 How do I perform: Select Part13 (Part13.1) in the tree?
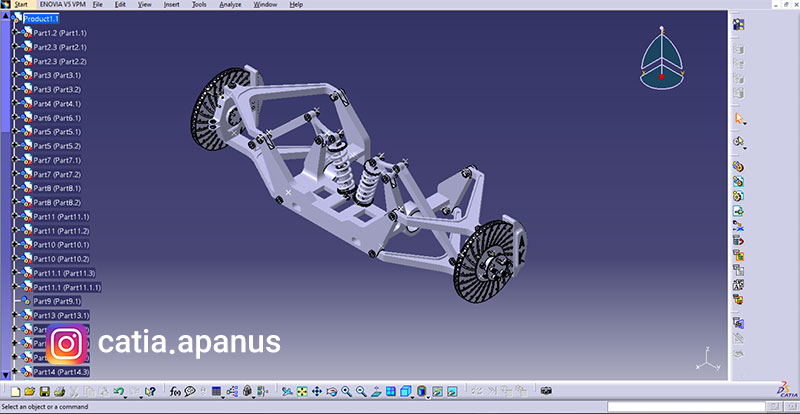61,315
